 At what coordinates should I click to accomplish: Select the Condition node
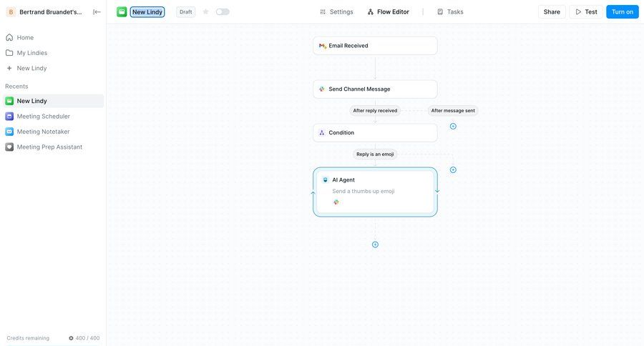375,132
